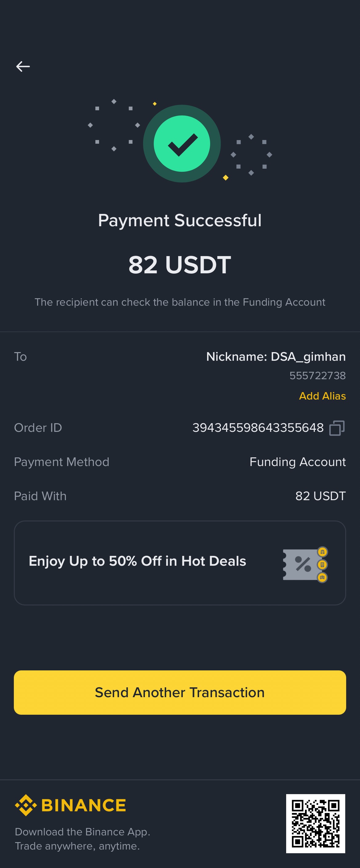Screen dimensions: 360x868
Task: Tap the recipient ID 555722738
Action: (317, 376)
